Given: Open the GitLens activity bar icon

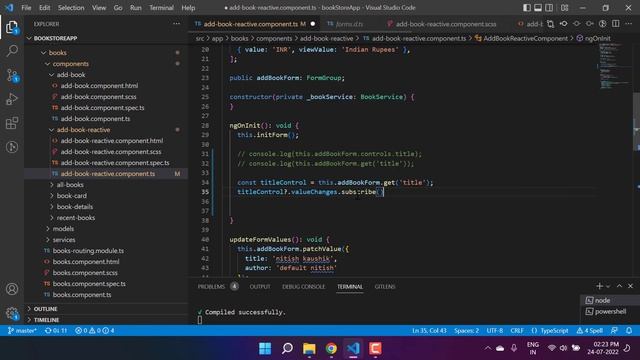Looking at the screenshot, I should point(12,147).
